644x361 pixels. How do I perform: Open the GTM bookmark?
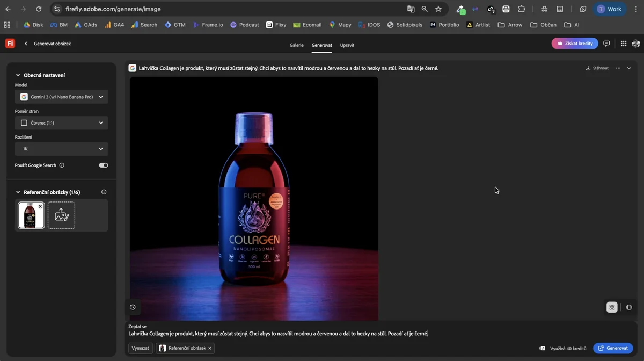click(175, 25)
